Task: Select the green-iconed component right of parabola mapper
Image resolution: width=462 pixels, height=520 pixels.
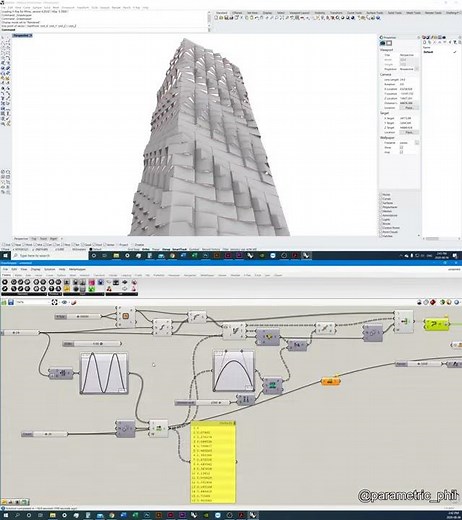Action: pos(273,386)
